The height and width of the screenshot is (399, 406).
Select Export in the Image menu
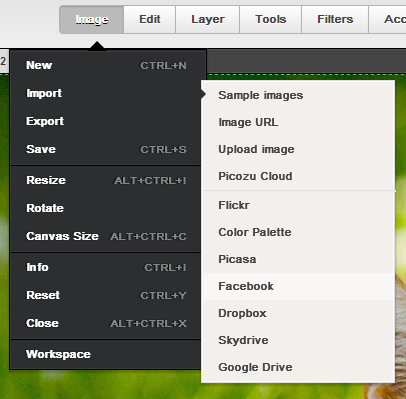click(106, 121)
